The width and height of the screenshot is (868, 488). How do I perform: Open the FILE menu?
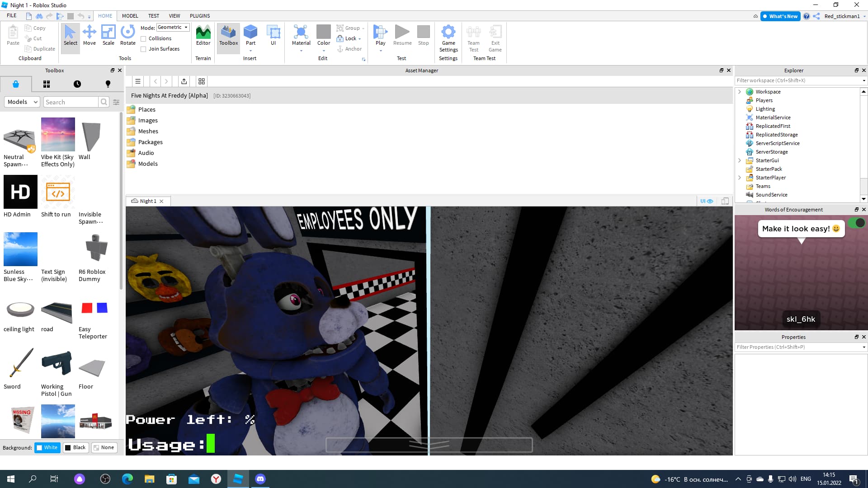12,16
